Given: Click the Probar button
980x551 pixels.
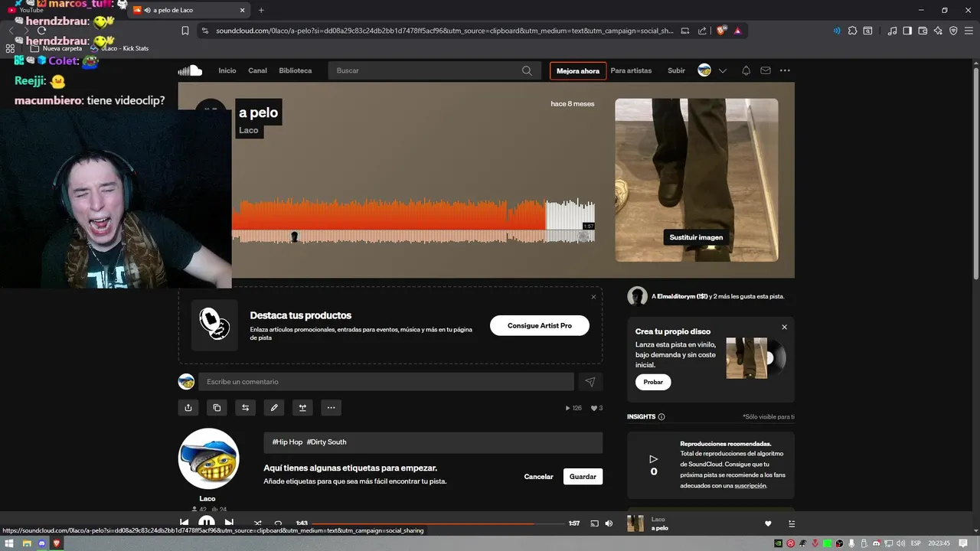Looking at the screenshot, I should coord(653,382).
